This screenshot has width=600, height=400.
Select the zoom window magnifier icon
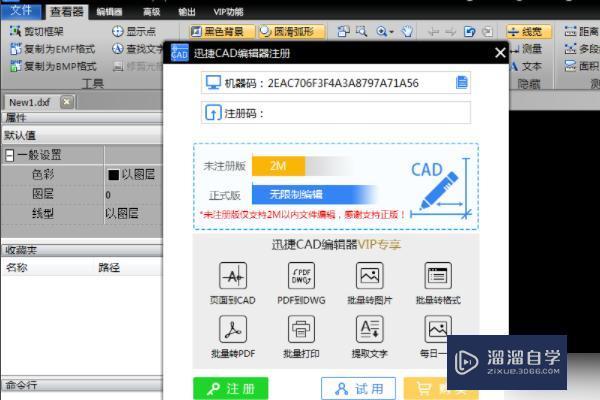[362, 31]
